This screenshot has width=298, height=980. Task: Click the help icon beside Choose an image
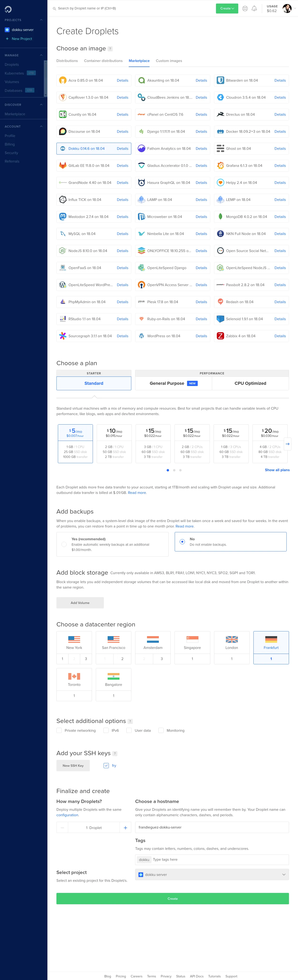(x=110, y=49)
